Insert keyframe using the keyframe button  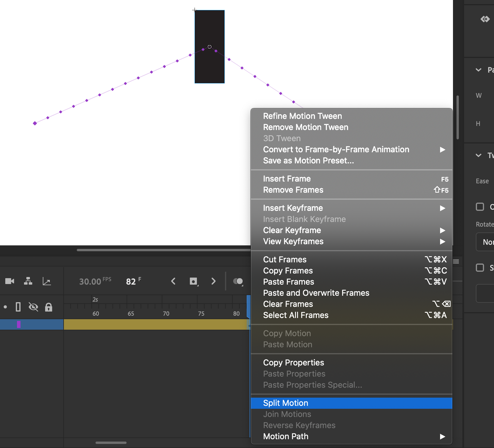[194, 281]
